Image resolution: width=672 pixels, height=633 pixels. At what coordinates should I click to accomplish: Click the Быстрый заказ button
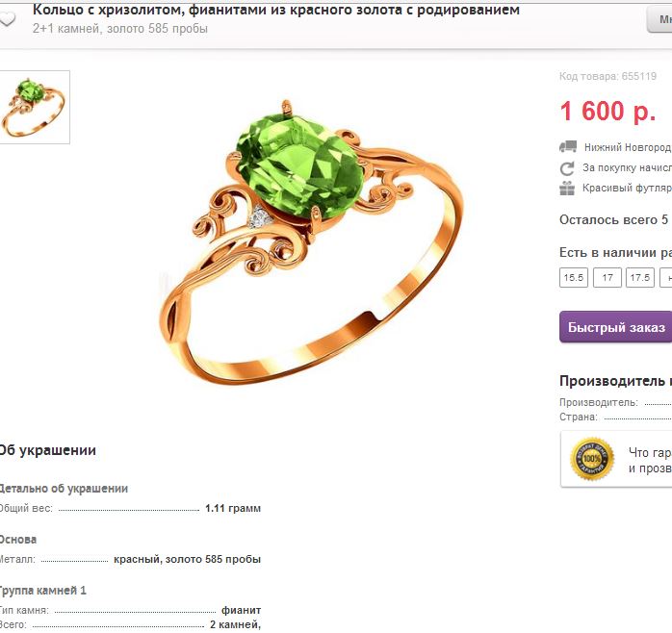[x=616, y=327]
